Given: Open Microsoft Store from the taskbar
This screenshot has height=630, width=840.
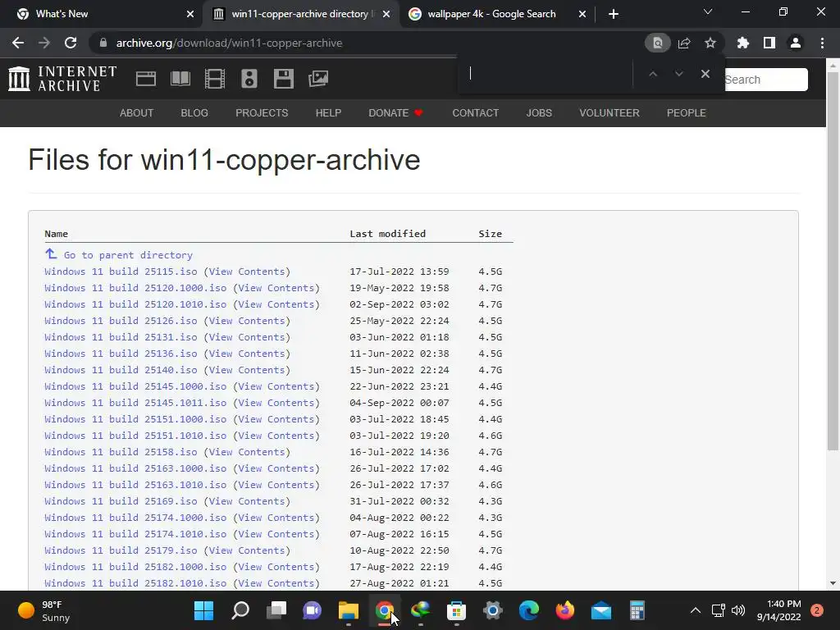Looking at the screenshot, I should tap(456, 610).
